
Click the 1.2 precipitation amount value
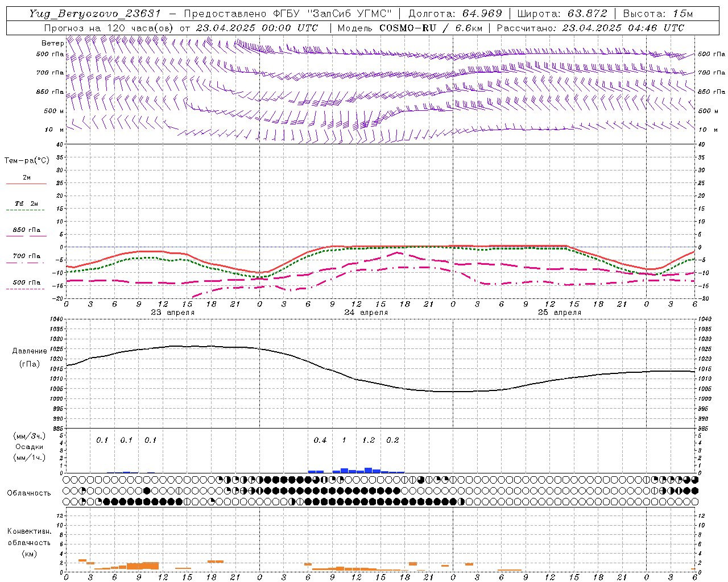[369, 440]
